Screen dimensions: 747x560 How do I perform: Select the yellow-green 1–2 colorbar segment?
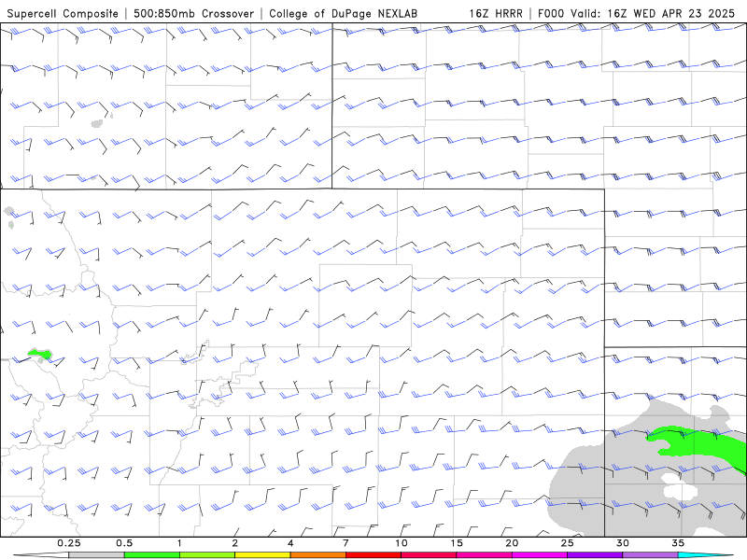pyautogui.click(x=207, y=555)
